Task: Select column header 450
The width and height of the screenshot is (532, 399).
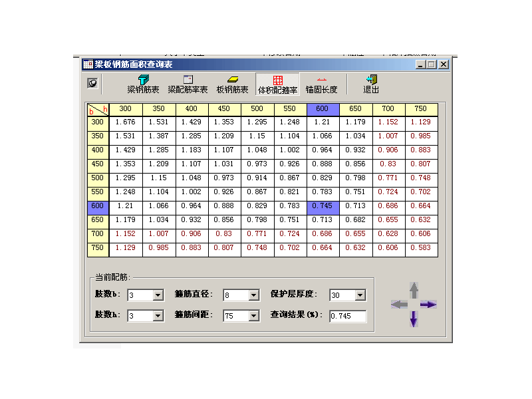Action: point(224,109)
